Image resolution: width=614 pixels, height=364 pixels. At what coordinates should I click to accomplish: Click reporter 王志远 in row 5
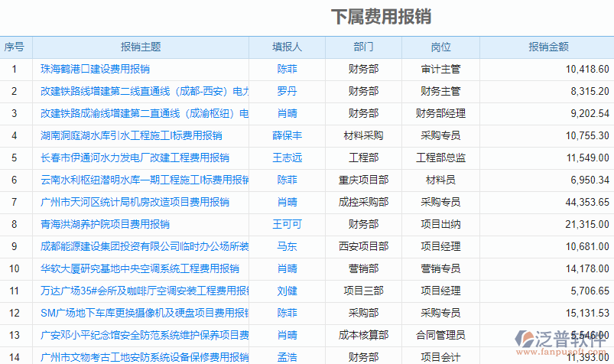[x=287, y=158]
